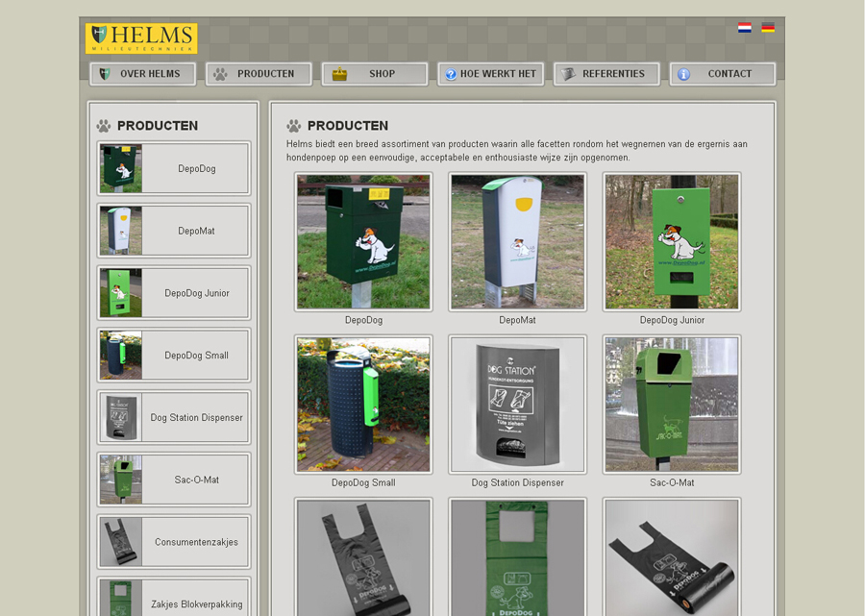865x616 pixels.
Task: Click sidebar thumbnail of dark green DepoDog bin
Action: [x=121, y=169]
